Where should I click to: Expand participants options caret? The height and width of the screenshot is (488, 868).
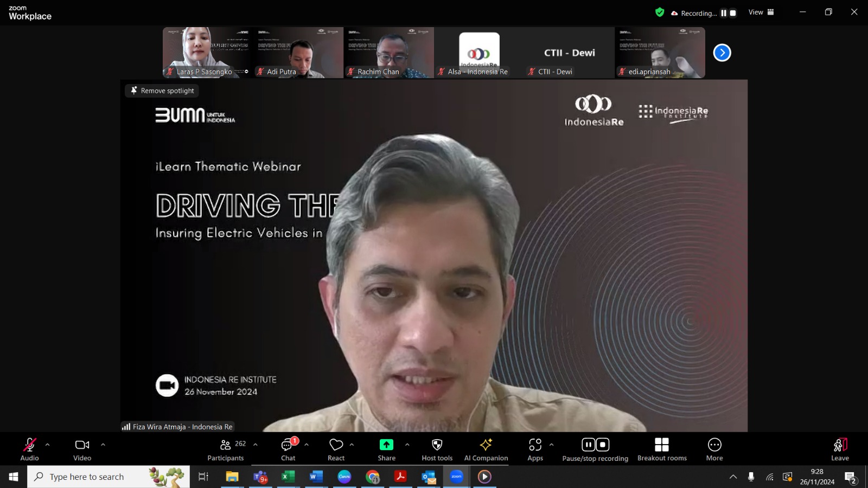(256, 445)
